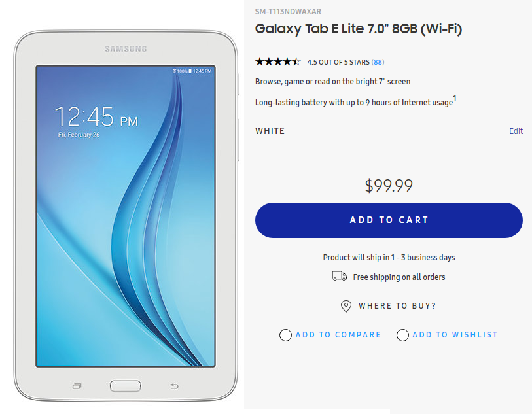532x414 pixels.
Task: Click the location pin icon
Action: [x=346, y=306]
